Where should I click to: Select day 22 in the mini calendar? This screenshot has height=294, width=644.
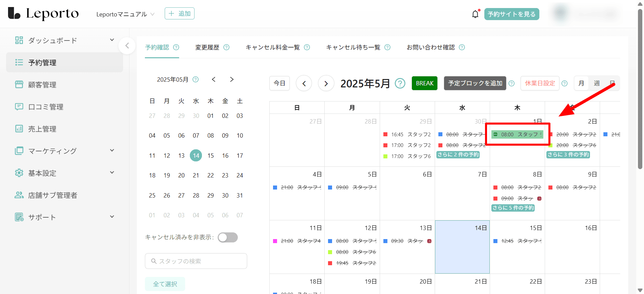(211, 175)
